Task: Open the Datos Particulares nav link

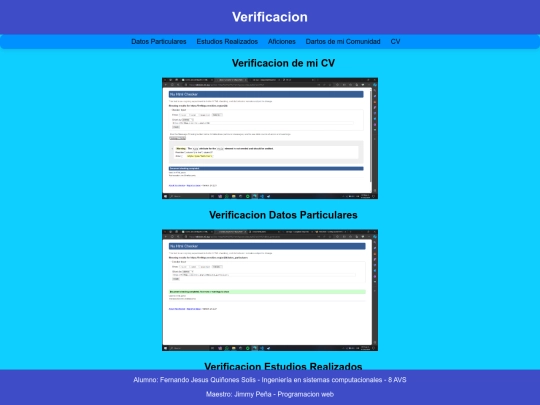Action: (159, 42)
